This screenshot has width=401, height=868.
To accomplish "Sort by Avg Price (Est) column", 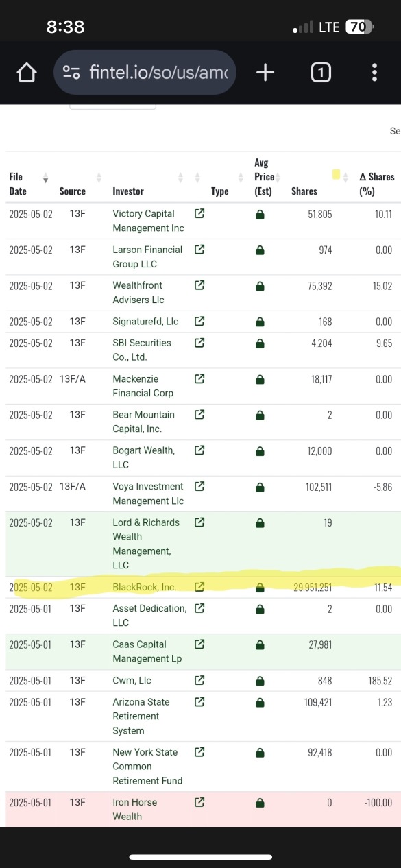I will [278, 178].
